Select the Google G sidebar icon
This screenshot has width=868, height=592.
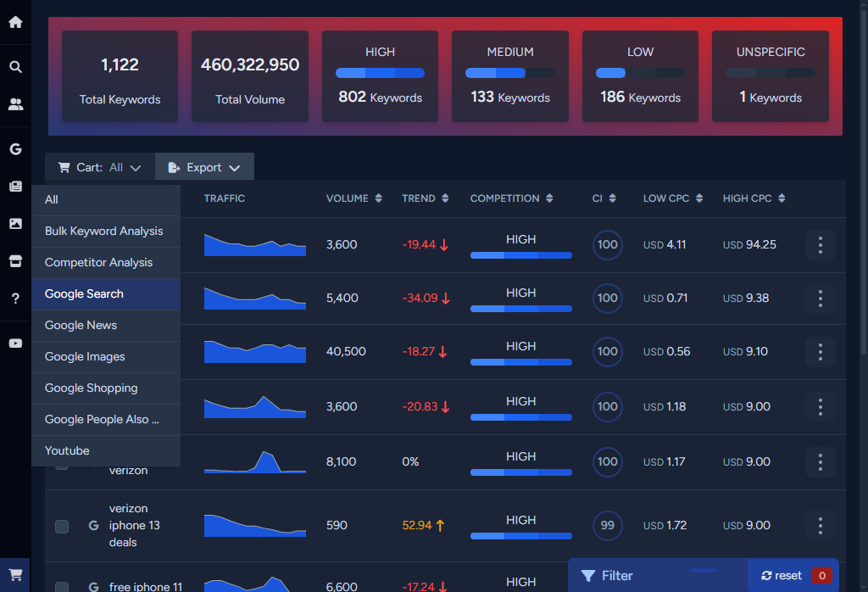pos(15,149)
